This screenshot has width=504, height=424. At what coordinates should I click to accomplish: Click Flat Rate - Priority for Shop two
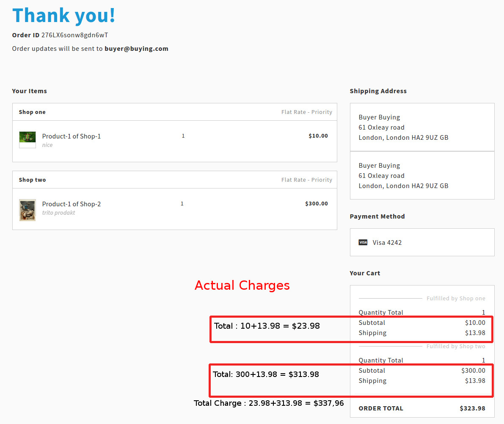tap(307, 180)
